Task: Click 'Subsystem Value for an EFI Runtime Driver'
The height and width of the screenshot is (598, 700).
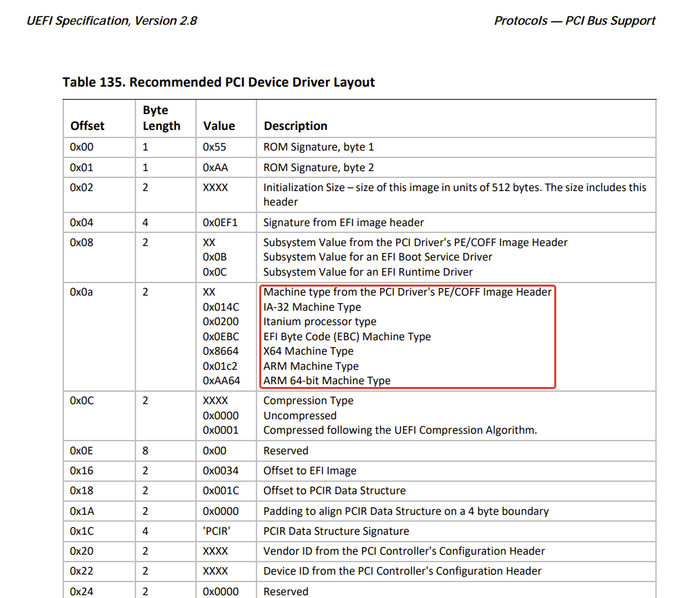Action: coord(368,272)
